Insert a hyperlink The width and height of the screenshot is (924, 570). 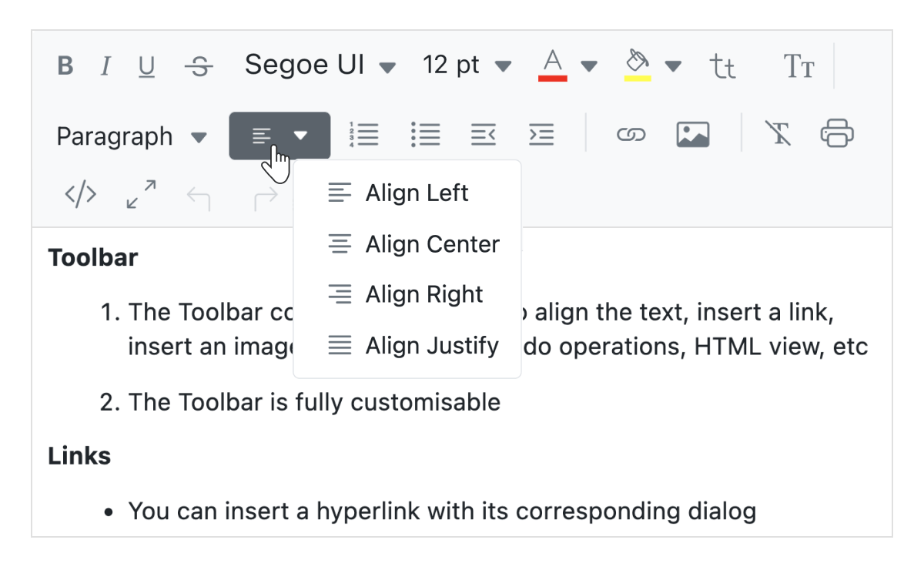click(631, 134)
